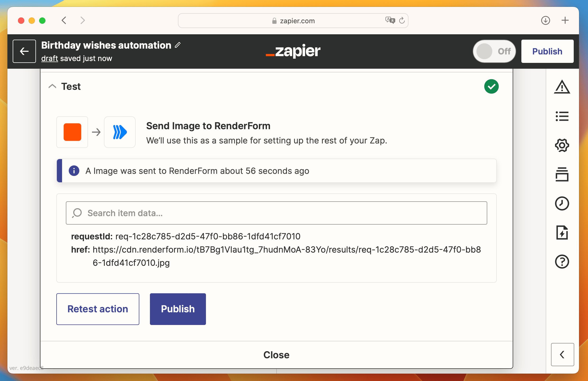
Task: Click the green success checkmark
Action: point(491,86)
